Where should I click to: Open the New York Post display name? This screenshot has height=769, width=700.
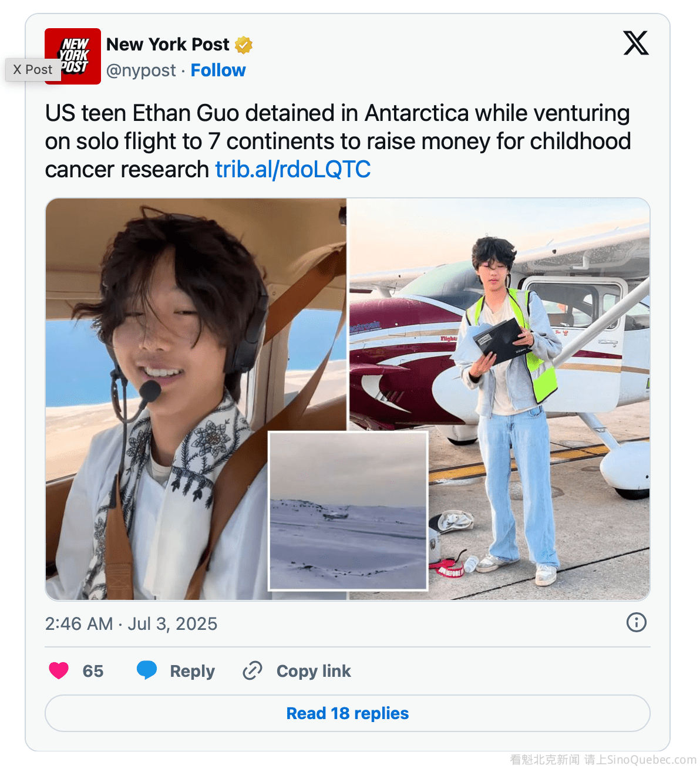pyautogui.click(x=168, y=45)
